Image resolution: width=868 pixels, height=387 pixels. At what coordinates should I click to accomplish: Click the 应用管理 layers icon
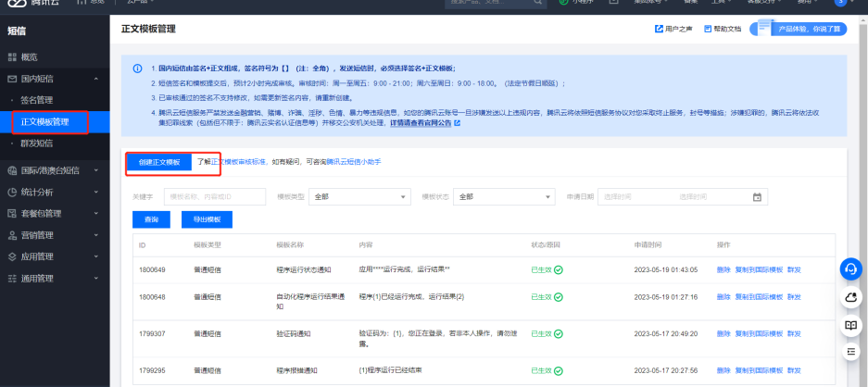(x=12, y=256)
